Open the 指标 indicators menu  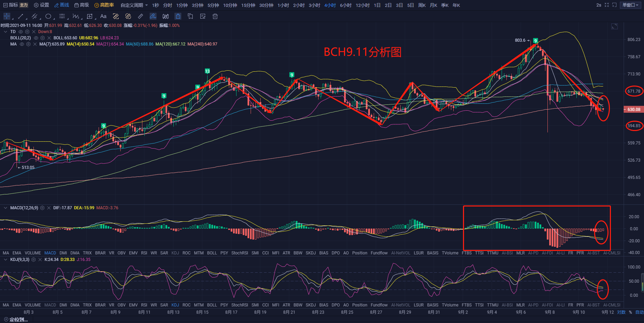click(x=11, y=5)
